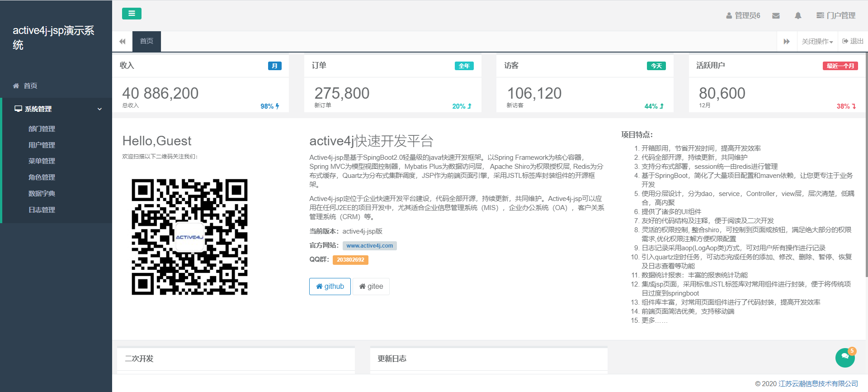Click the 全年 badge on the 订单 card
The width and height of the screenshot is (868, 392).
click(x=464, y=66)
